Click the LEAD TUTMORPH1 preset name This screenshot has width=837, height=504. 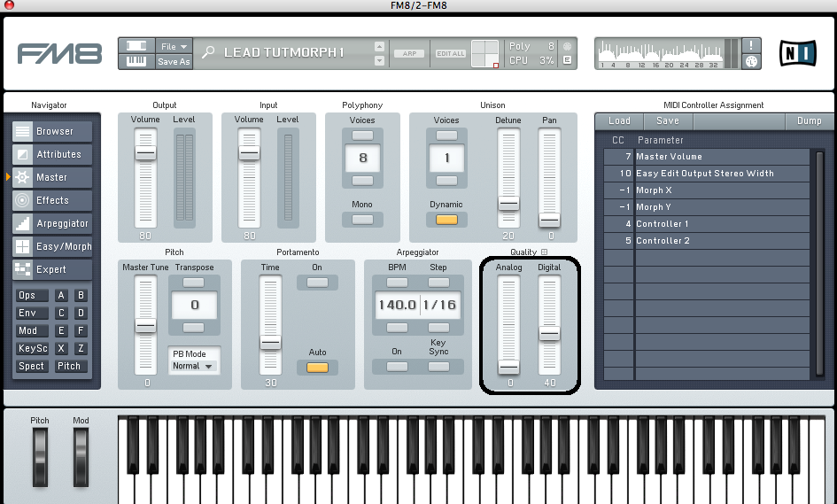pyautogui.click(x=284, y=52)
